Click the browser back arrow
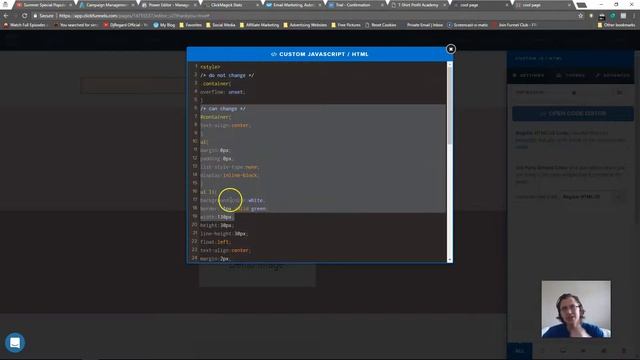 (x=6, y=16)
